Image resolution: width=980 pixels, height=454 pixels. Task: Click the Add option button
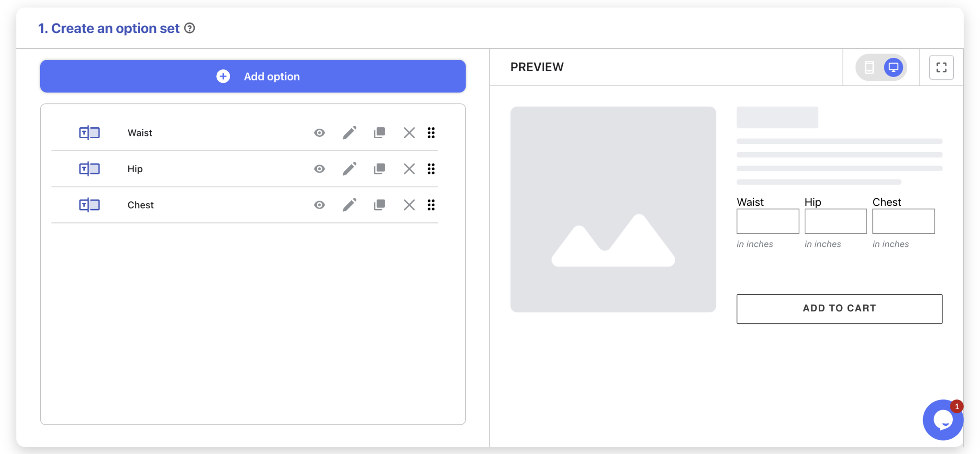(252, 76)
